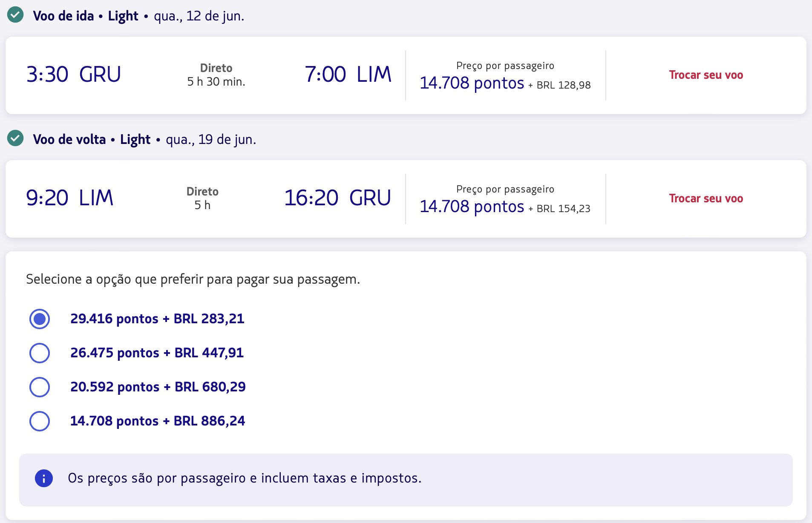The image size is (812, 523).
Task: Click the Direto 5 h duration text
Action: pos(203,198)
